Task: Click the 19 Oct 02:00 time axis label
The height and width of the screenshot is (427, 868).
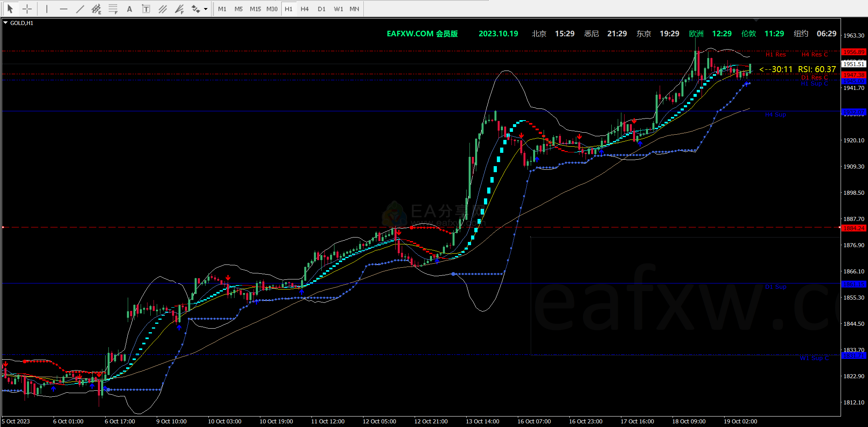Action: [741, 421]
